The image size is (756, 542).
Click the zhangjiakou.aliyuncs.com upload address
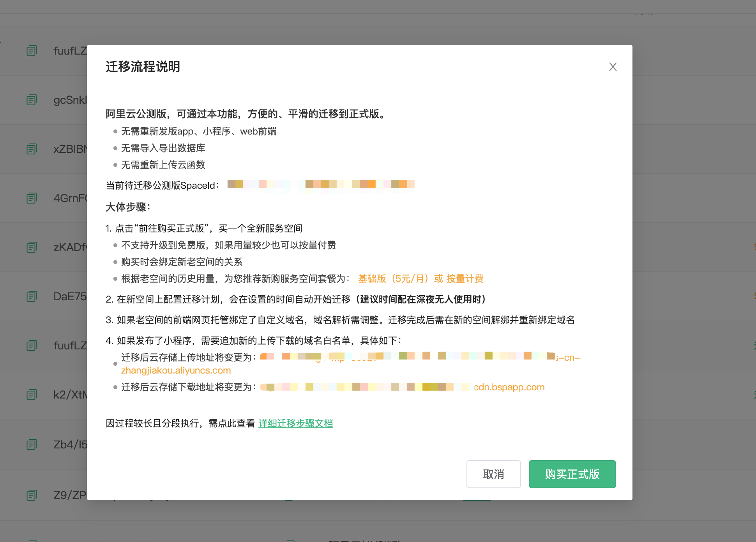(x=176, y=370)
